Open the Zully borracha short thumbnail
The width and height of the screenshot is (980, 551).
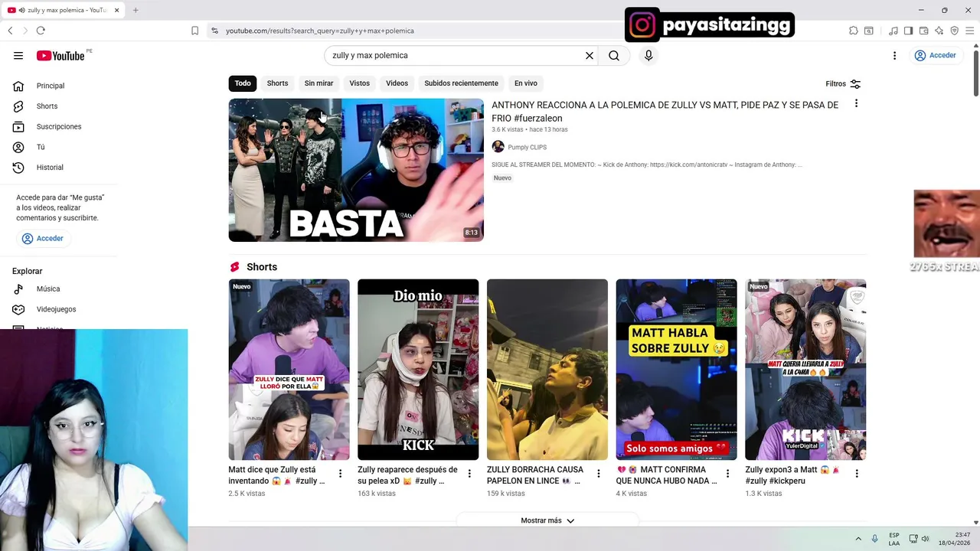coord(547,370)
